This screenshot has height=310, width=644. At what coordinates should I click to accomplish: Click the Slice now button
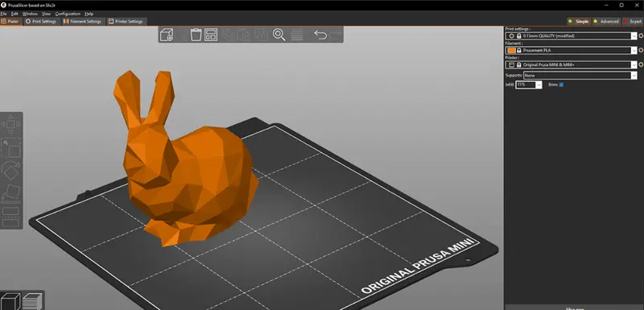[x=574, y=308]
